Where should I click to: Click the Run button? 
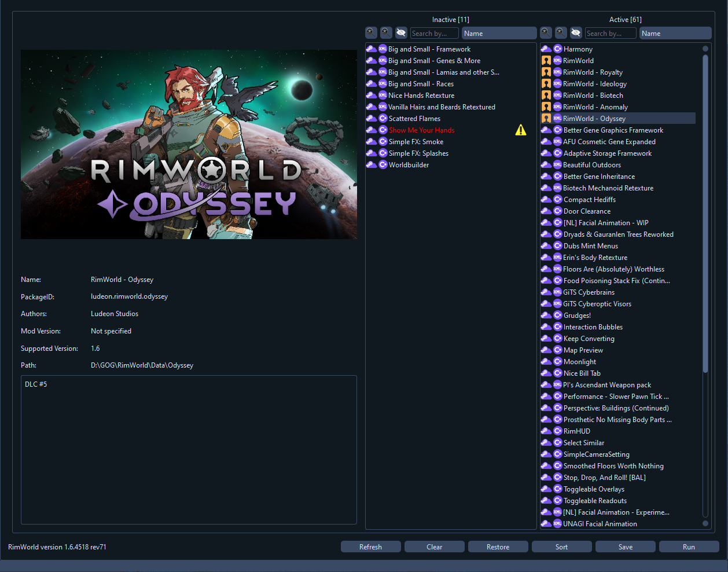[x=689, y=547]
